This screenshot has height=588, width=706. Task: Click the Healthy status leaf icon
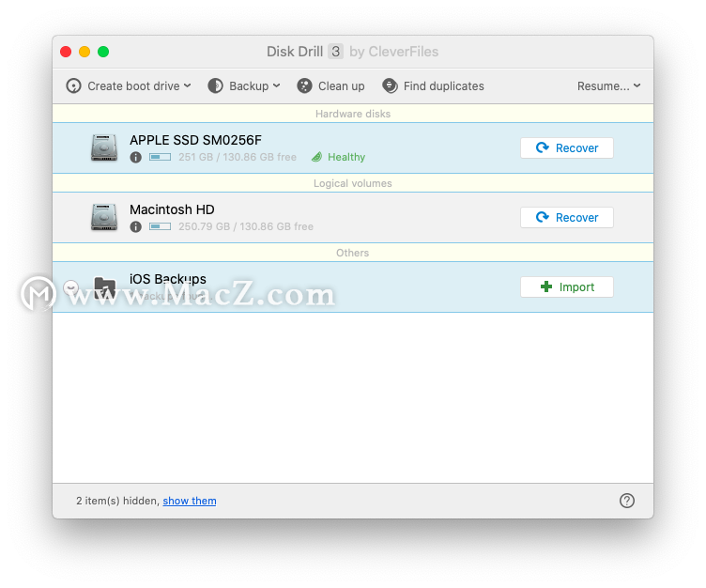pos(317,157)
